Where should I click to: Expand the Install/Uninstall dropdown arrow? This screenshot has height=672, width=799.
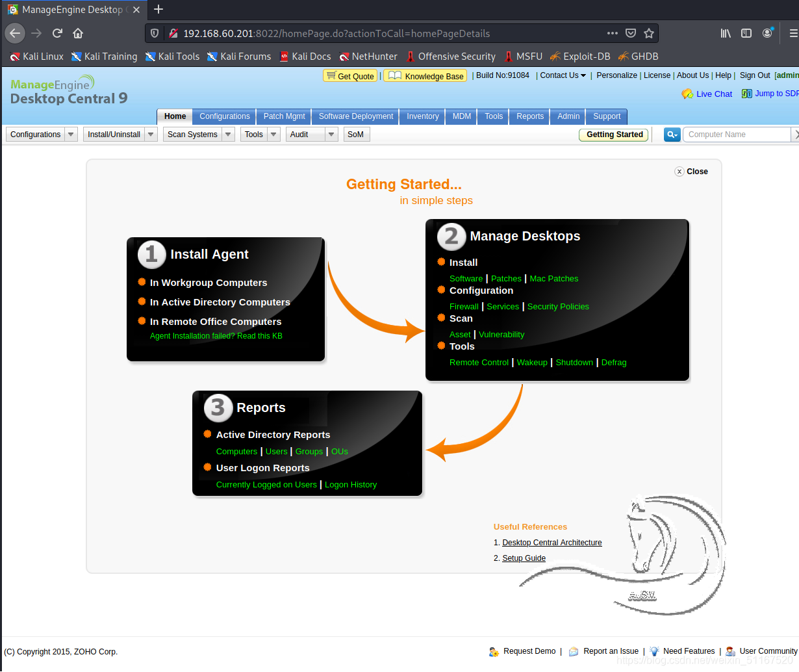(x=151, y=135)
